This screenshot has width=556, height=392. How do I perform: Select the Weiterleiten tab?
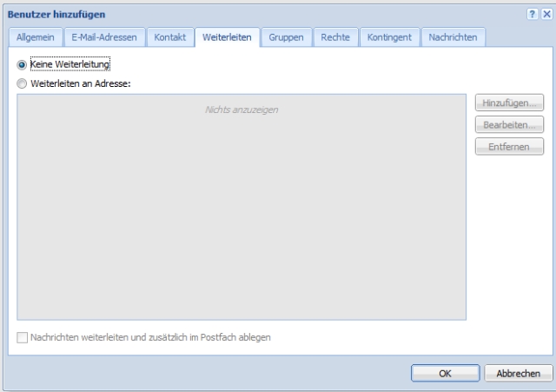(228, 37)
